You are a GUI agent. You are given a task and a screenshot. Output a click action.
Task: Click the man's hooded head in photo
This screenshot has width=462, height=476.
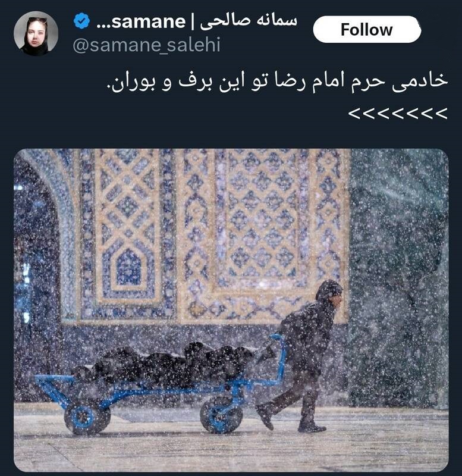(x=329, y=290)
